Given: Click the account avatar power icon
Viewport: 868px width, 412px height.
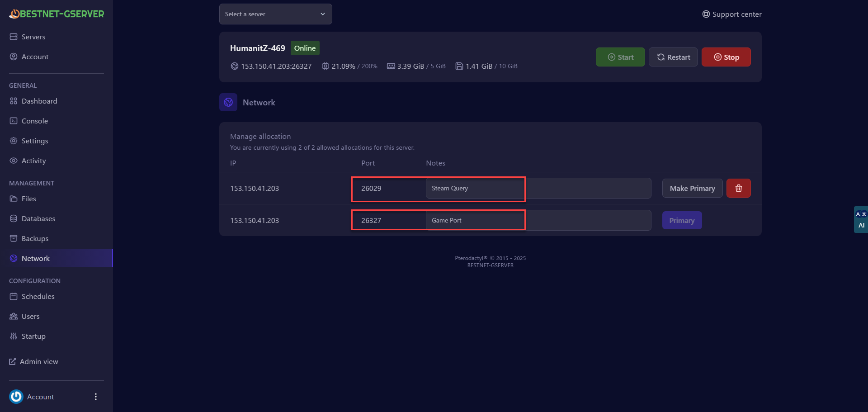Looking at the screenshot, I should (16, 397).
